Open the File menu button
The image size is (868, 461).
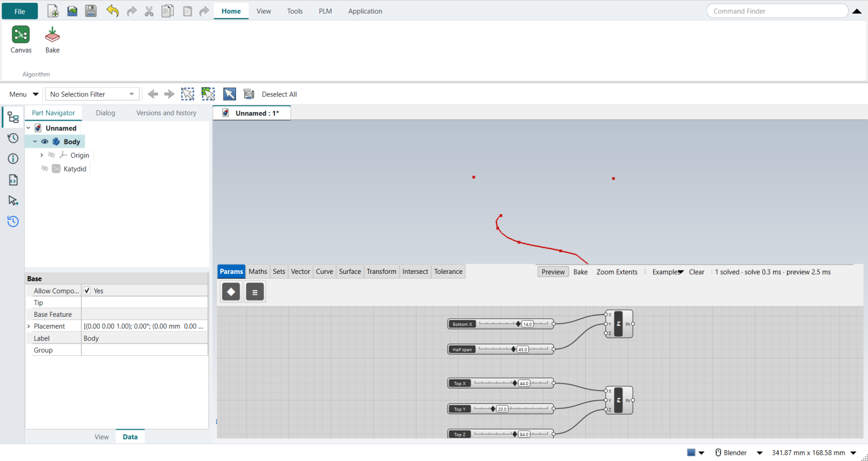20,11
